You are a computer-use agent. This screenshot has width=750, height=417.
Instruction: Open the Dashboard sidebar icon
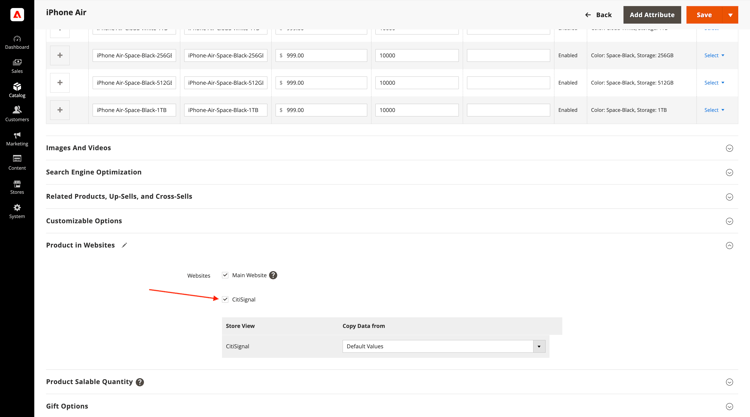(x=17, y=42)
